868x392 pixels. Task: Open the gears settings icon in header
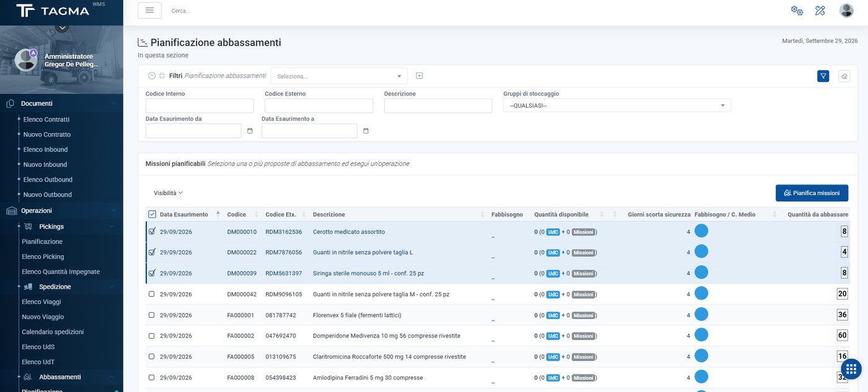click(797, 11)
